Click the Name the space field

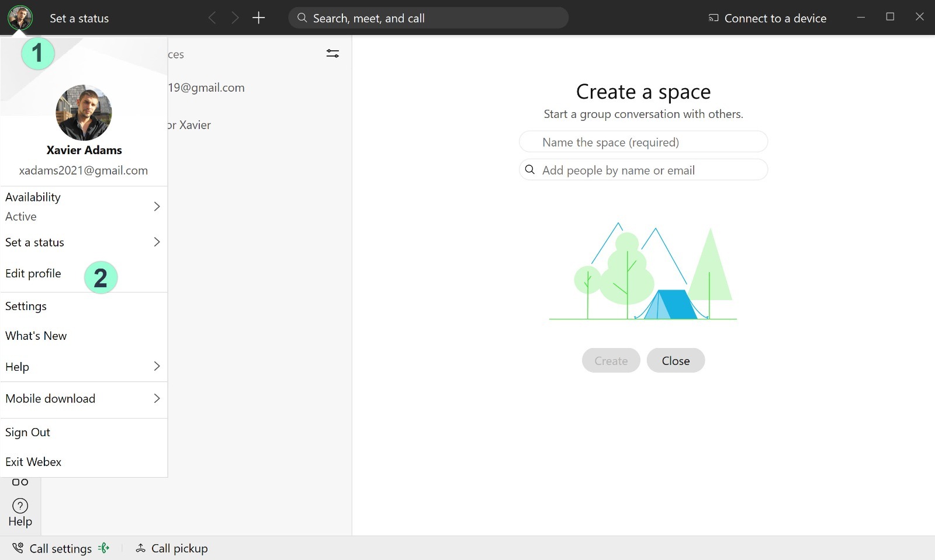pos(643,142)
